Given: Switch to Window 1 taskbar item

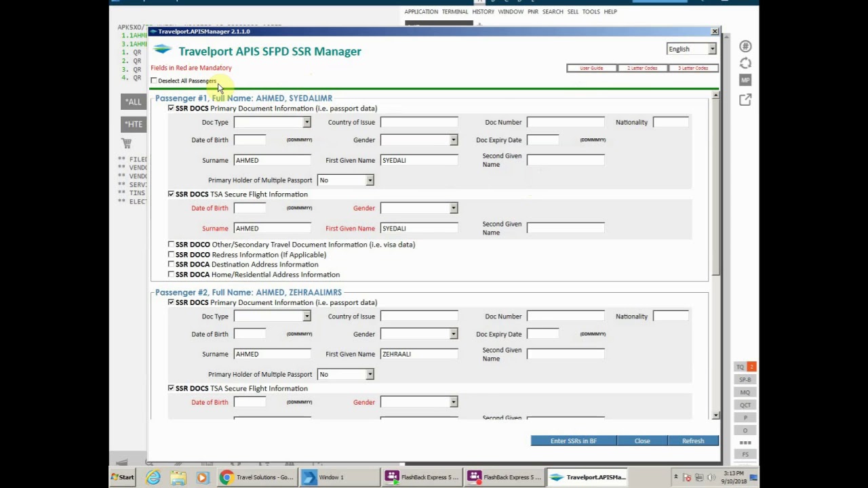Looking at the screenshot, I should coord(340,477).
